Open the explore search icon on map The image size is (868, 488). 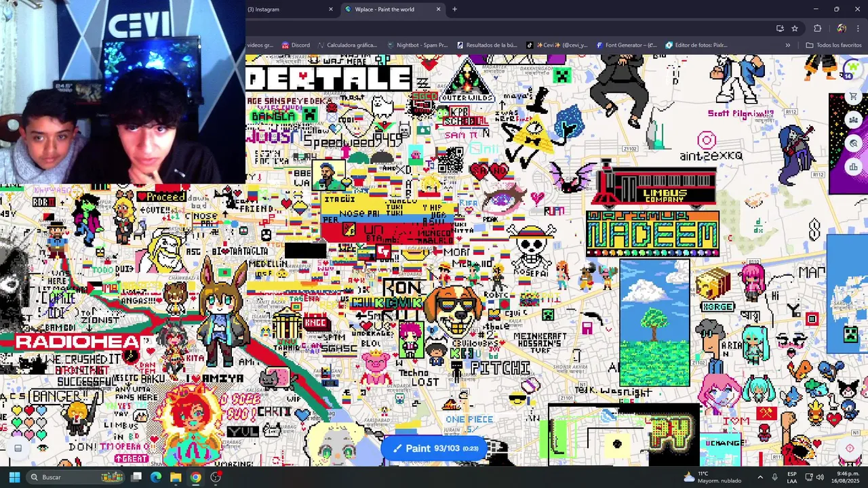(x=853, y=143)
